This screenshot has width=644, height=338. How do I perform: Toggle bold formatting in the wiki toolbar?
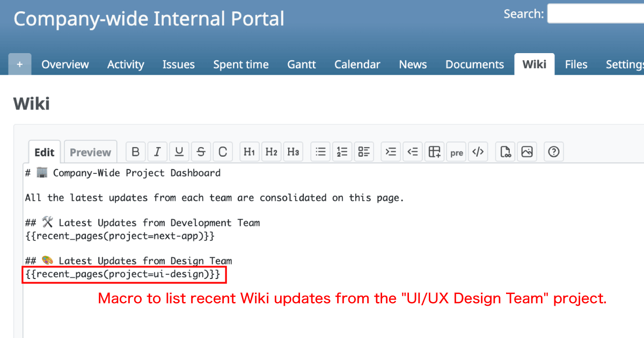(x=135, y=151)
